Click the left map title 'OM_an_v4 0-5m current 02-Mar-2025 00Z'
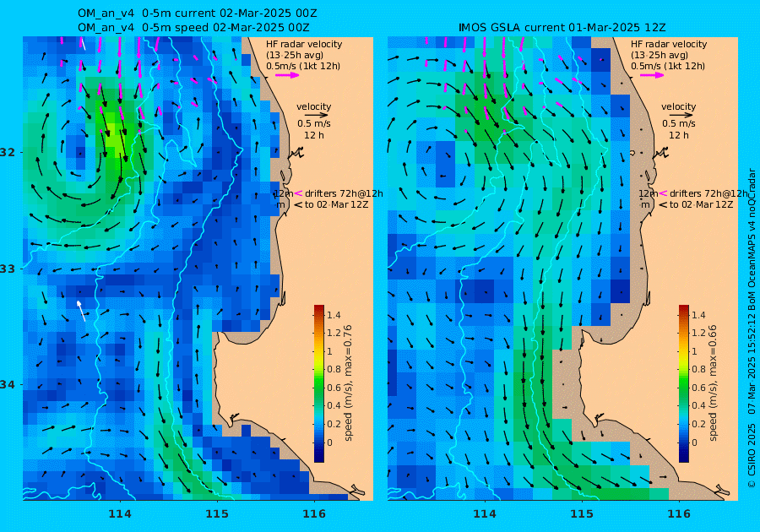Viewport: 760px width, 532px height. pyautogui.click(x=198, y=13)
